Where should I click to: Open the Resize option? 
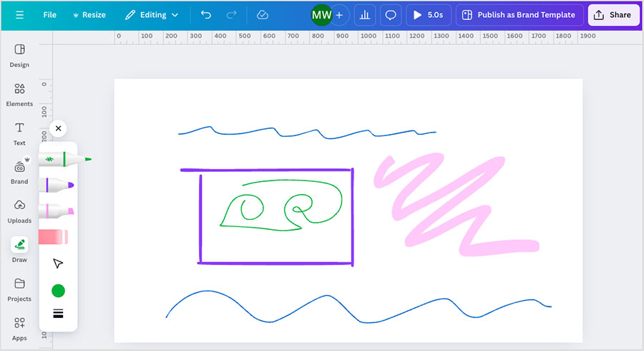(89, 15)
